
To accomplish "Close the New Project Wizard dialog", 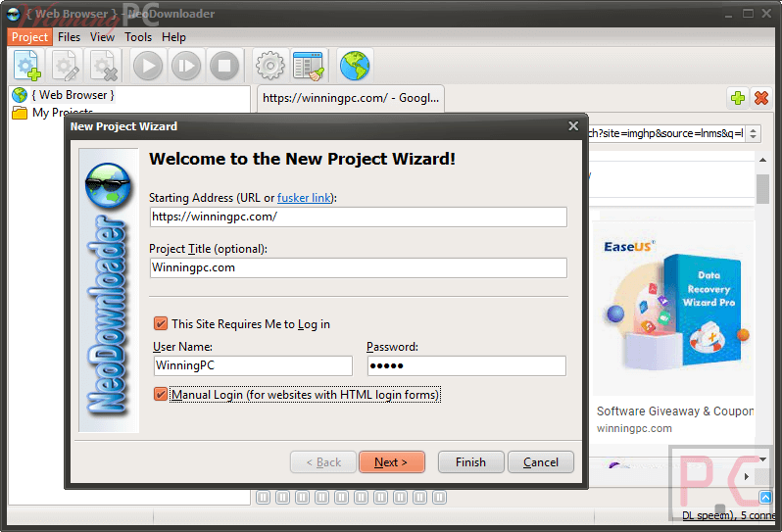I will pos(573,126).
